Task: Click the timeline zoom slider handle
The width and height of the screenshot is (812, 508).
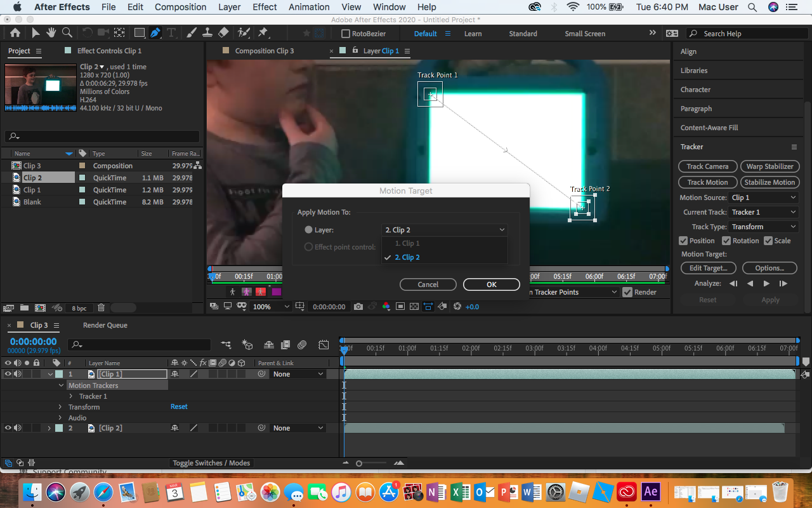Action: (x=359, y=464)
